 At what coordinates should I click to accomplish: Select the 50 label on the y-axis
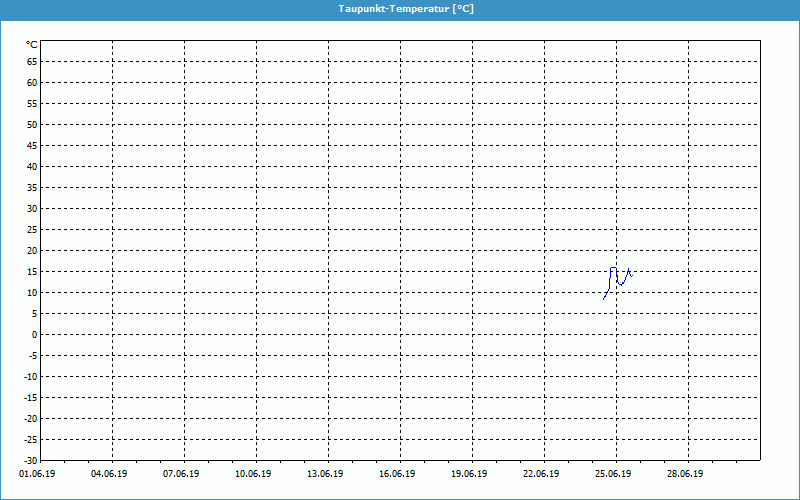(x=32, y=125)
